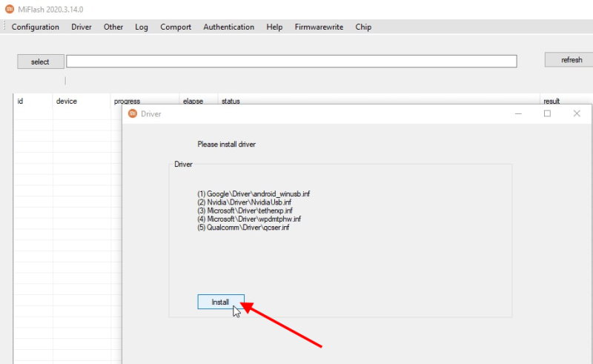Viewport: 593px width, 364px height.
Task: Select the Nvidia NvidiaUsb.inf driver line
Action: click(x=245, y=202)
